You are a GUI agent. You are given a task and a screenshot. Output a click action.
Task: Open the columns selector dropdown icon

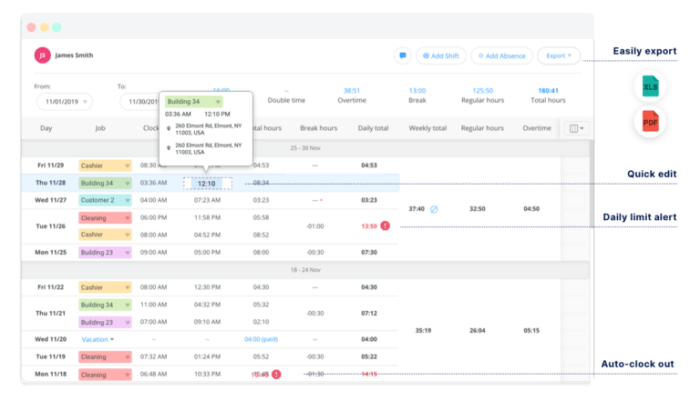(x=576, y=129)
